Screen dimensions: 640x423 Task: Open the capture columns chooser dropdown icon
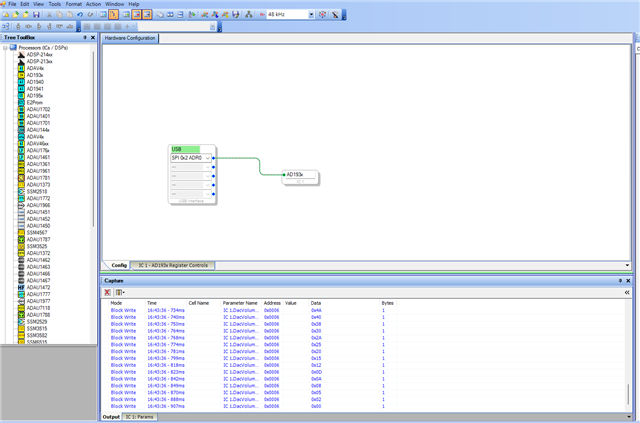point(120,292)
